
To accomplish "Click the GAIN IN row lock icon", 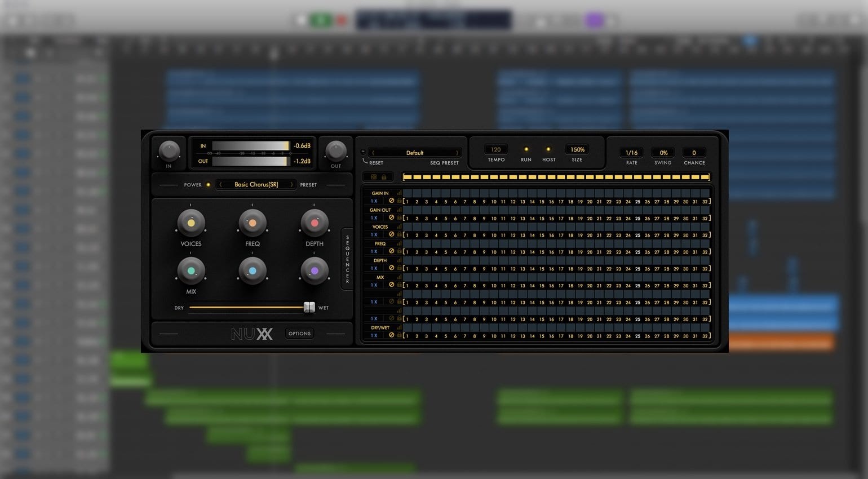I will 399,201.
